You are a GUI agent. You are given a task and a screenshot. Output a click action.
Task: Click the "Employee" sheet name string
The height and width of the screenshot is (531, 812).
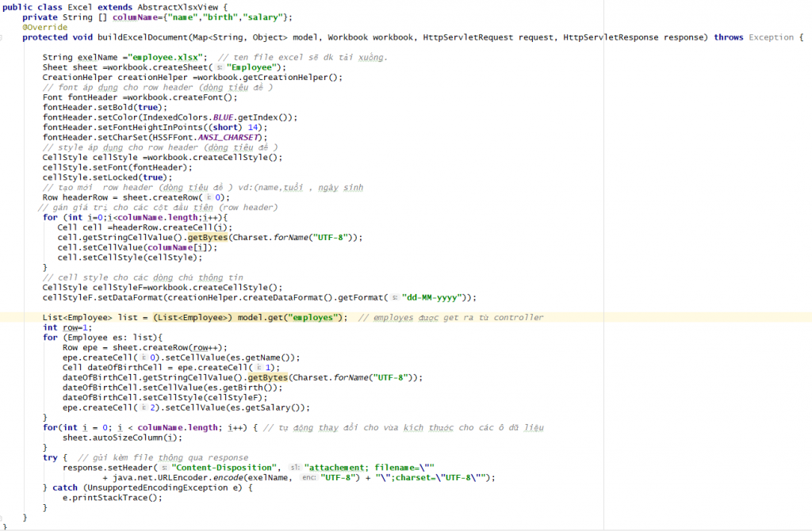[251, 67]
